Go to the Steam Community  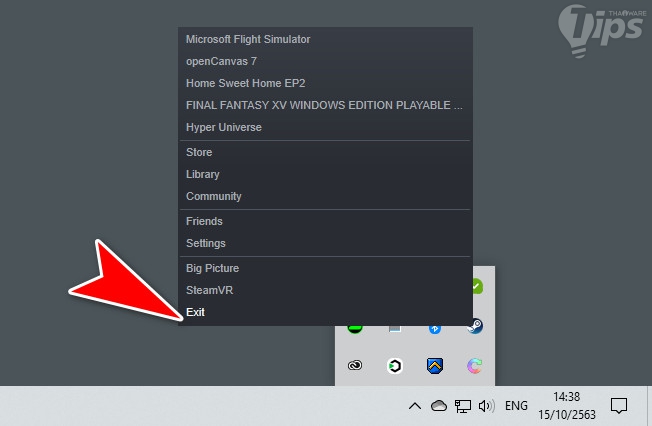325,196
